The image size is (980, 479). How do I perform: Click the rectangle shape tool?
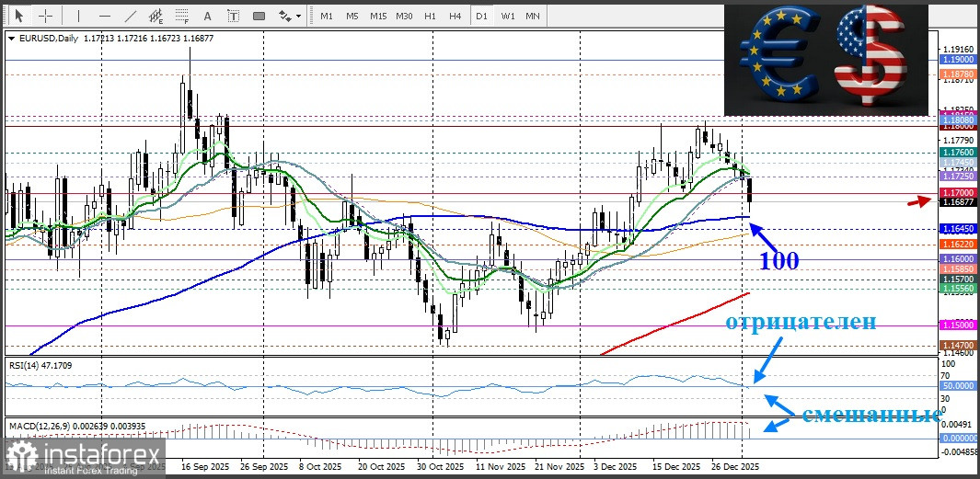(x=259, y=16)
